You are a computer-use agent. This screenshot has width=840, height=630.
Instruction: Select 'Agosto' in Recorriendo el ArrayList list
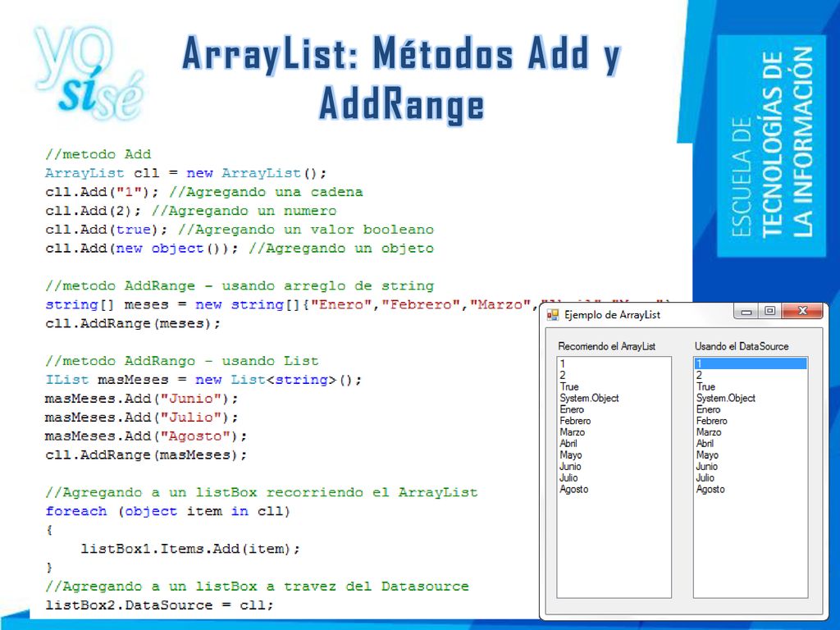click(573, 489)
